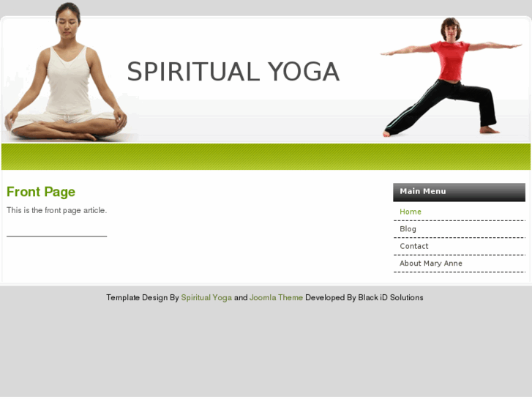The width and height of the screenshot is (532, 399).
Task: Click the Developed By text in the footer
Action: (x=331, y=297)
